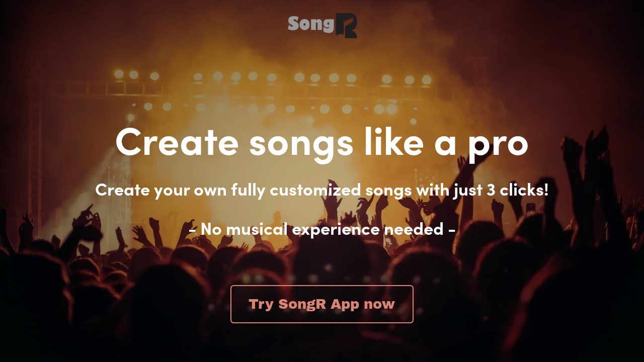Viewport: 644px width, 362px height.
Task: Open the homepage via the SongR logo
Action: 322,24
